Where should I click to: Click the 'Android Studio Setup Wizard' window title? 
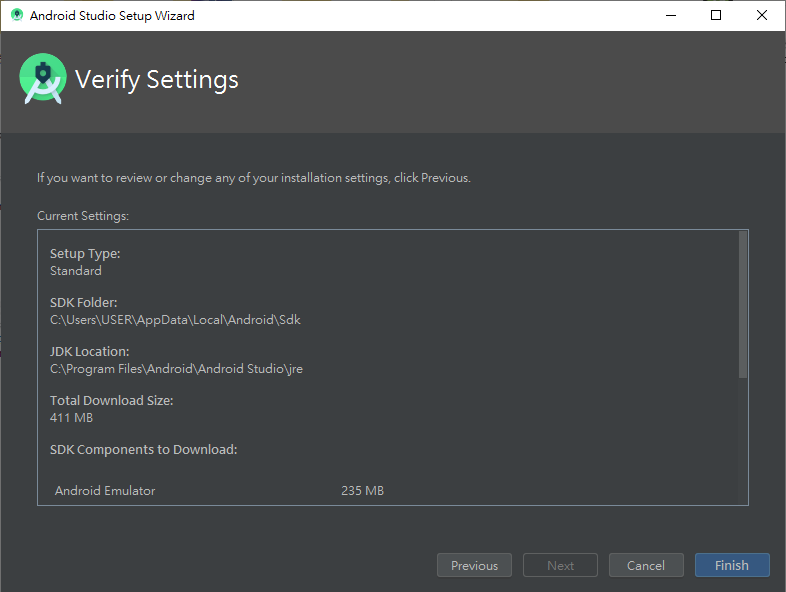pos(112,16)
